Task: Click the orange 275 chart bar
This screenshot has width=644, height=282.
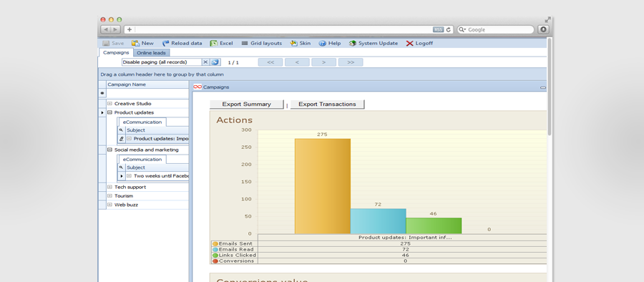Action: pos(323,186)
